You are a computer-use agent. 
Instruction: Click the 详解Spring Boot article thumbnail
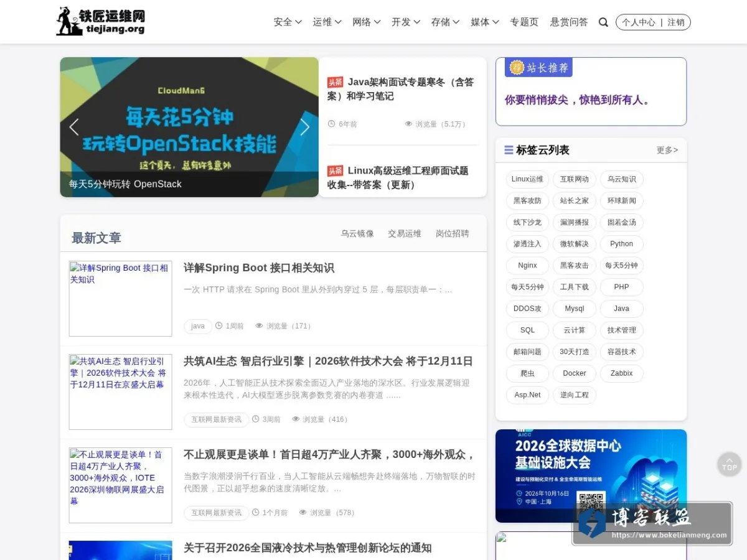(x=120, y=299)
